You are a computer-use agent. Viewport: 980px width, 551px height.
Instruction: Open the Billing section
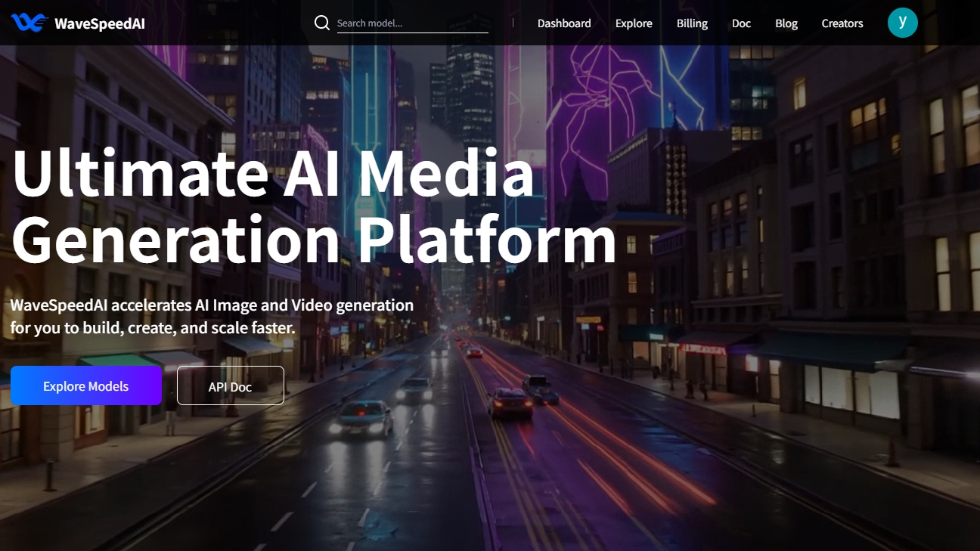(x=692, y=23)
